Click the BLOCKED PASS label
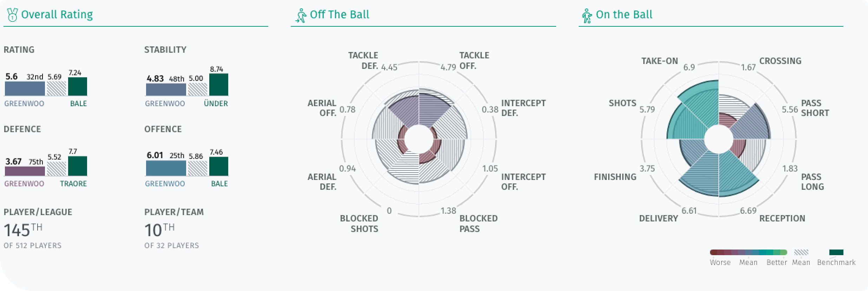This screenshot has width=868, height=291. [x=478, y=224]
